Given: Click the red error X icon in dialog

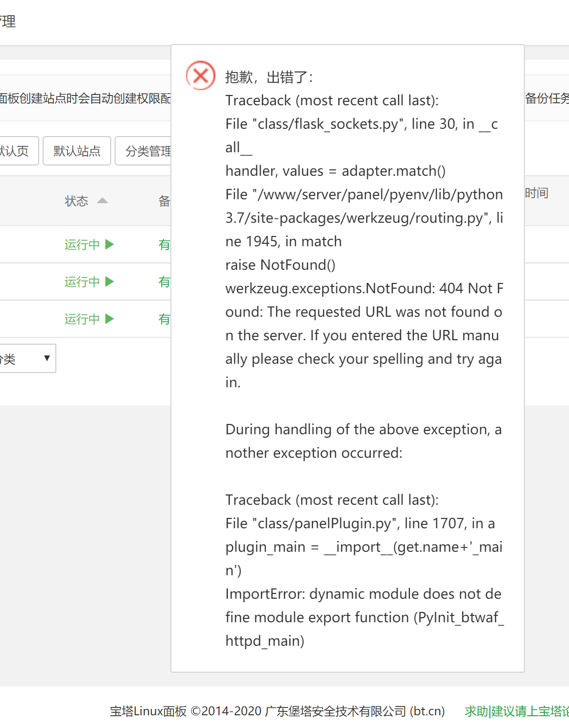Looking at the screenshot, I should [x=201, y=75].
